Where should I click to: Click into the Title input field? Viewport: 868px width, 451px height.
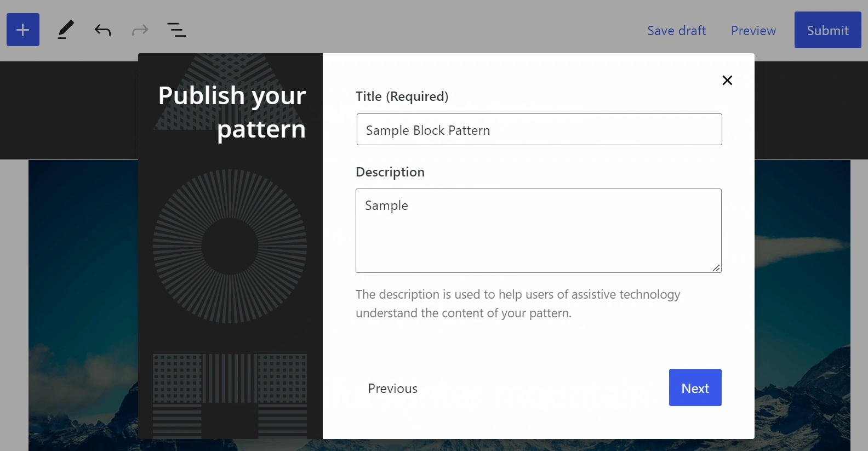[539, 130]
